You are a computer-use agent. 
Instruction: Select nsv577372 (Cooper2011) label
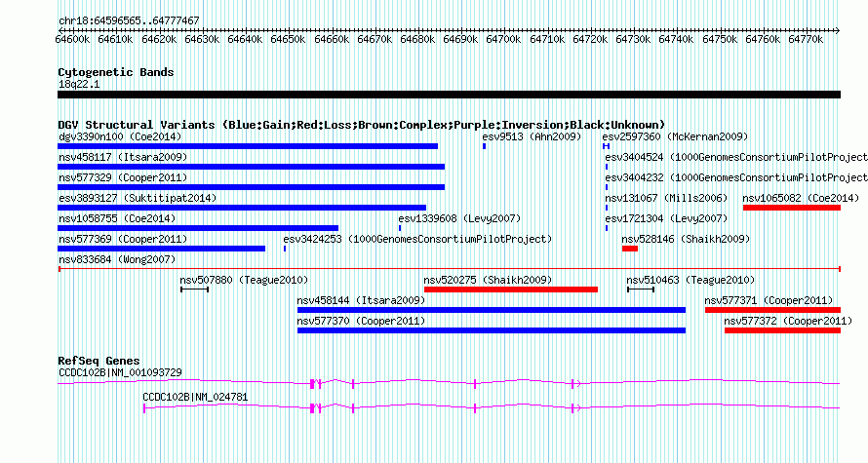[788, 321]
